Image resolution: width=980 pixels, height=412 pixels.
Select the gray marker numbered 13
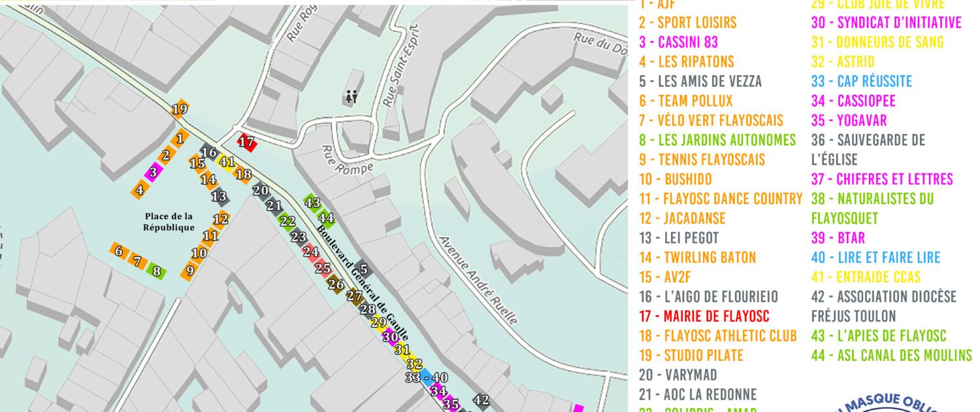219,196
